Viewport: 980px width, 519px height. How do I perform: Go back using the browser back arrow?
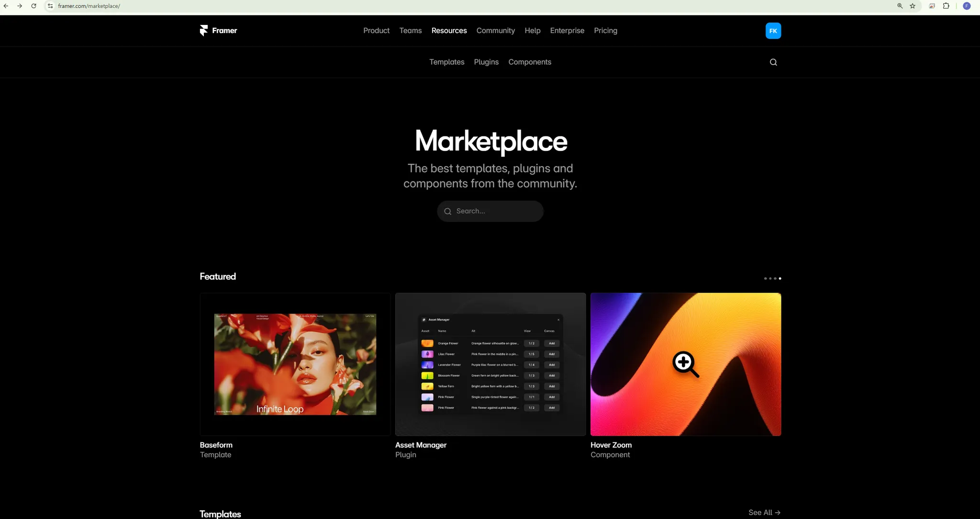pyautogui.click(x=6, y=6)
